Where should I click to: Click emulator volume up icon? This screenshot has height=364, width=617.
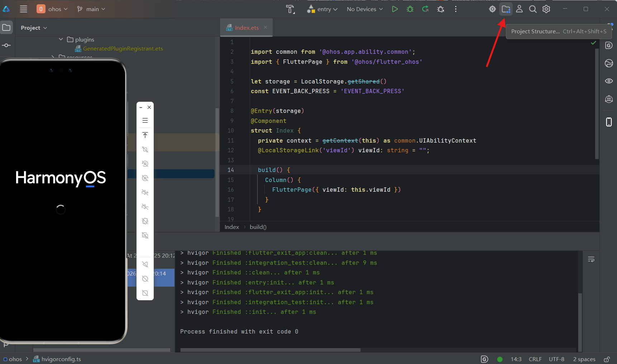pyautogui.click(x=145, y=192)
